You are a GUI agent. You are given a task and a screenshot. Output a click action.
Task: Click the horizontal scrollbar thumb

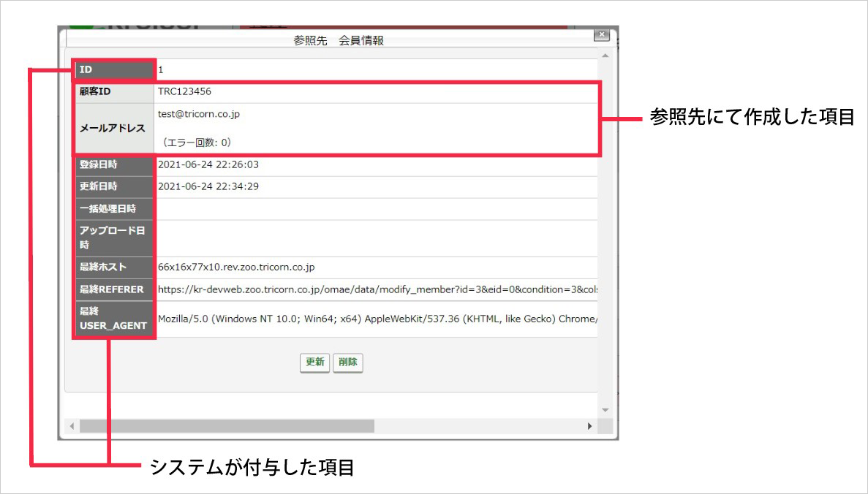pyautogui.click(x=227, y=426)
